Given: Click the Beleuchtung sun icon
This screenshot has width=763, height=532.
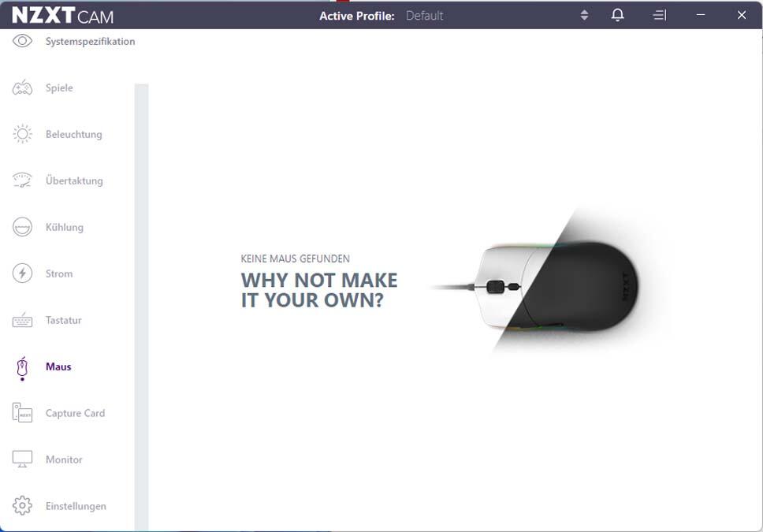Looking at the screenshot, I should tap(22, 134).
